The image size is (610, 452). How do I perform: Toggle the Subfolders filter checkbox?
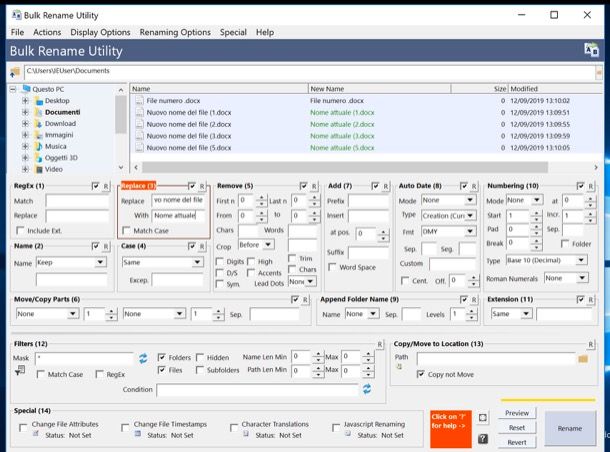click(x=199, y=371)
